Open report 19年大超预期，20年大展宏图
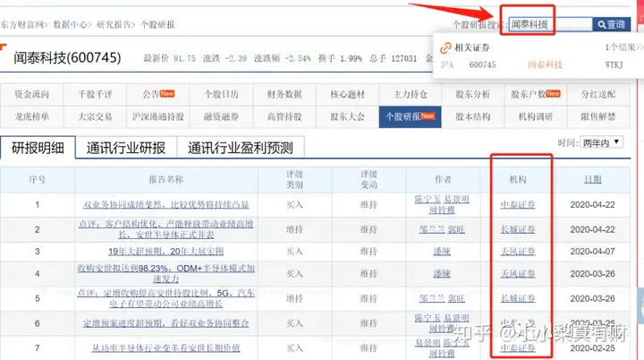The image size is (644, 360). click(166, 252)
